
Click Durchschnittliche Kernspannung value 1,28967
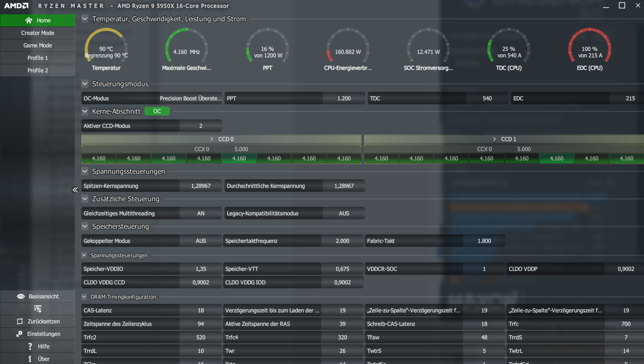tap(344, 186)
